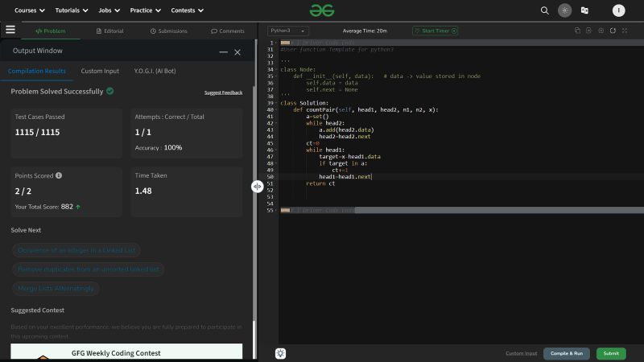Place cursor on 'return ct' line
This screenshot has width=644, height=362.
click(x=320, y=183)
